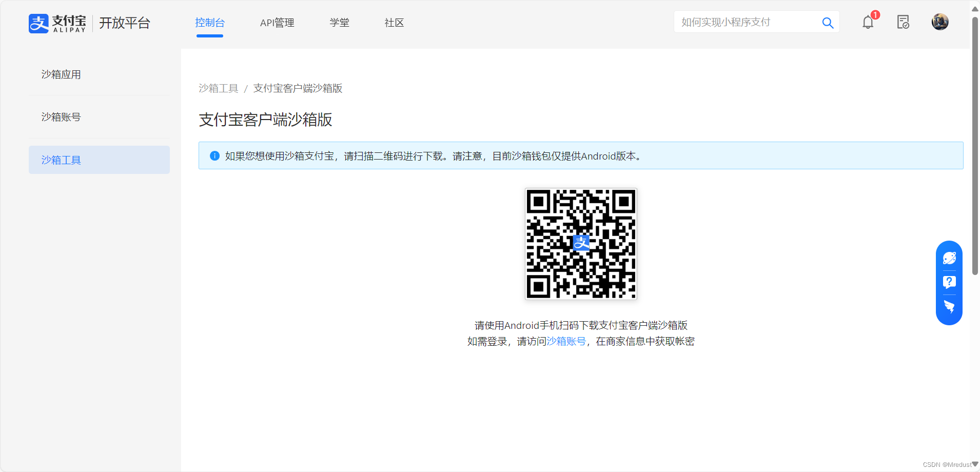Open the API管理 menu

[x=277, y=23]
